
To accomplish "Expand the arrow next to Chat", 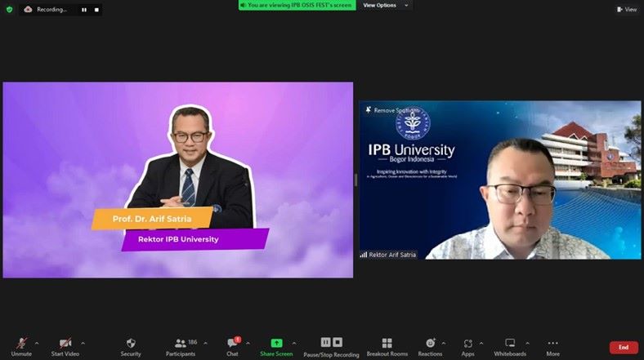I will [248, 343].
